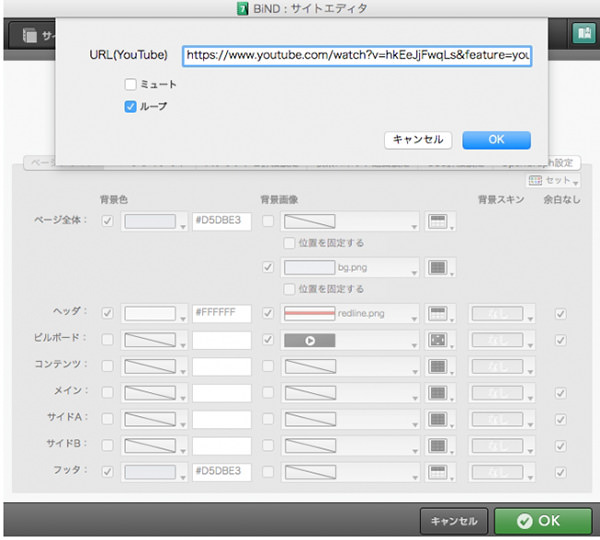600x540 pixels.
Task: Click the フッタ hex color field #D5DBE3
Action: pyautogui.click(x=221, y=470)
